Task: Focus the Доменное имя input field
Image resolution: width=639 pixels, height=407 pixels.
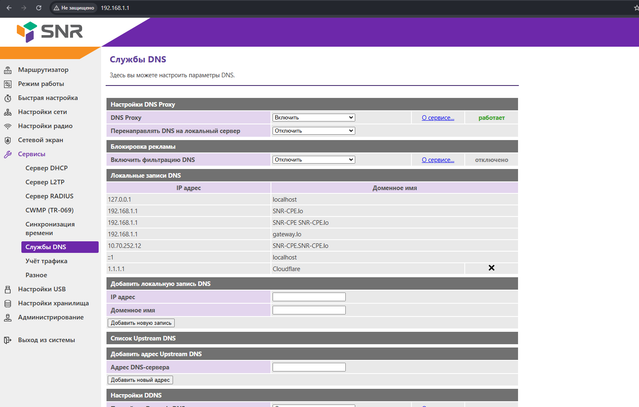Action: click(x=309, y=310)
